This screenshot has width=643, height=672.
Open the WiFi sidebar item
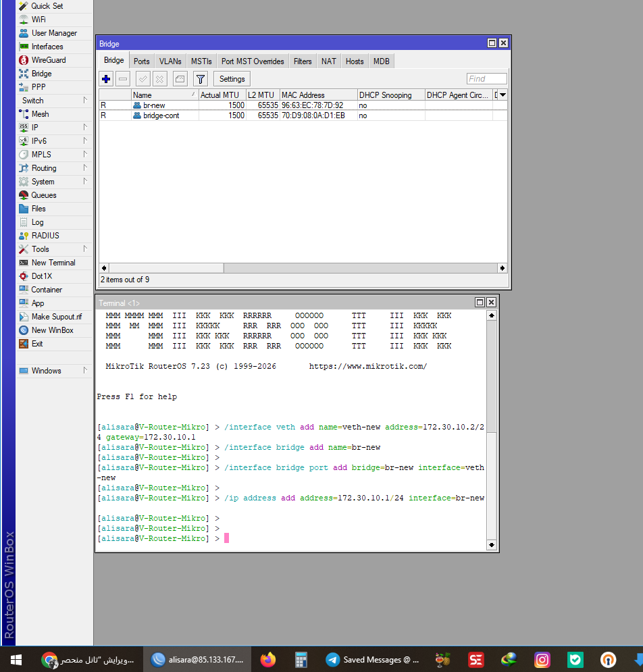[x=55, y=20]
